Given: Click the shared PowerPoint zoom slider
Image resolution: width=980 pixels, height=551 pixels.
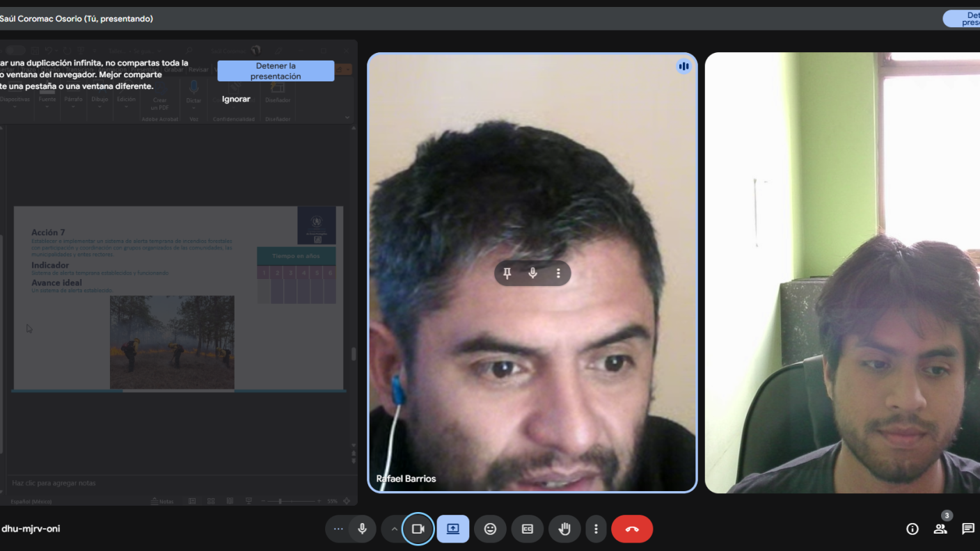Looking at the screenshot, I should pos(280,501).
